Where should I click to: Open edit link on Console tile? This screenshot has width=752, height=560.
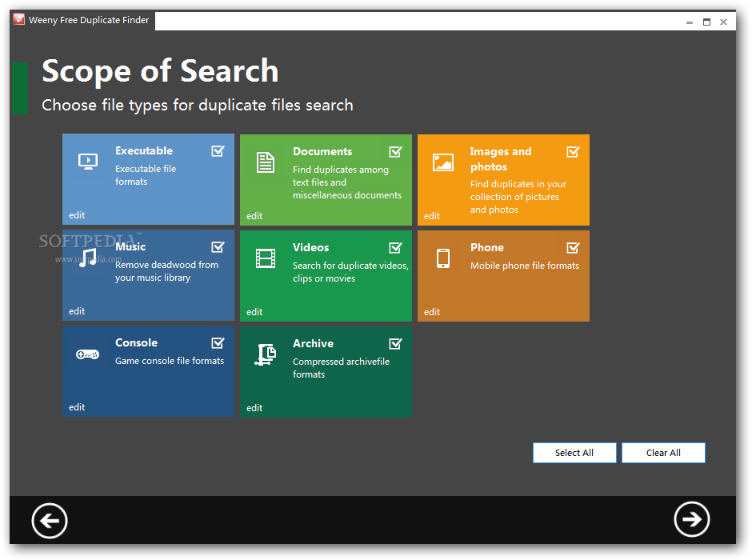click(x=77, y=407)
